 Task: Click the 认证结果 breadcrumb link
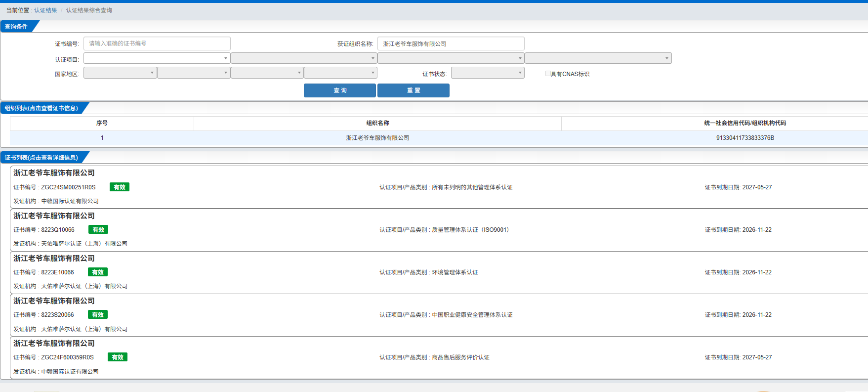(x=45, y=10)
